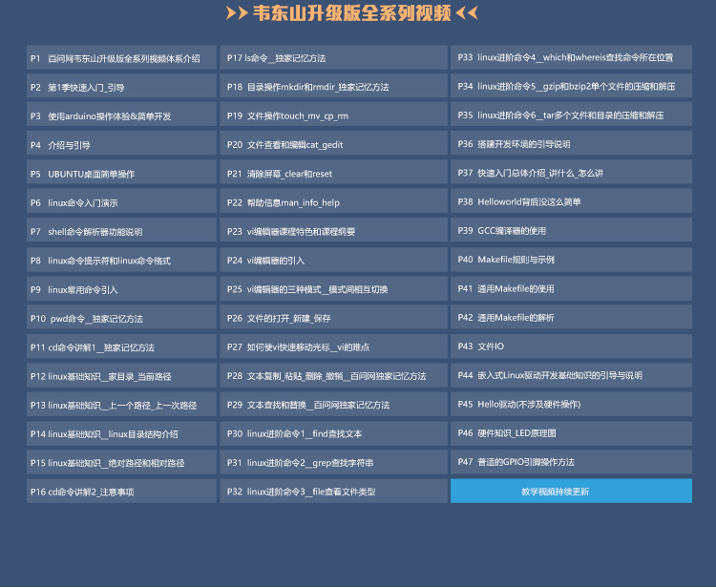Viewport: 716px width, 588px height.
Task: Open P25 vi编辑器的三种模式 entry
Action: point(334,288)
